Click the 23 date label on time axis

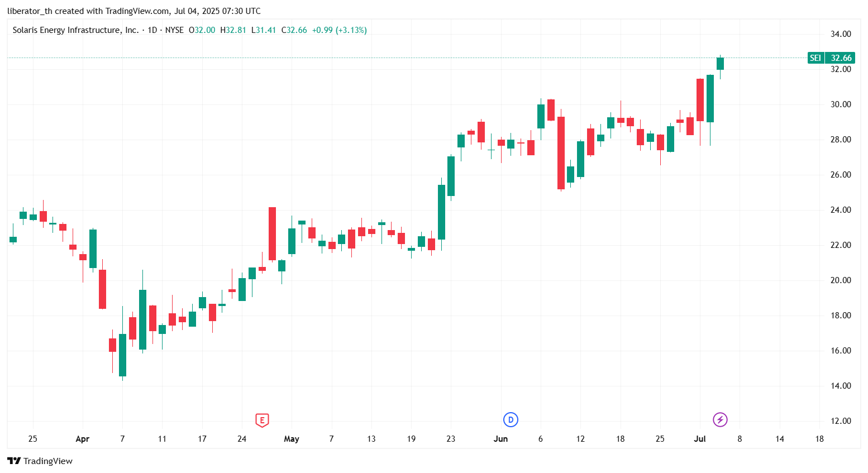click(451, 439)
